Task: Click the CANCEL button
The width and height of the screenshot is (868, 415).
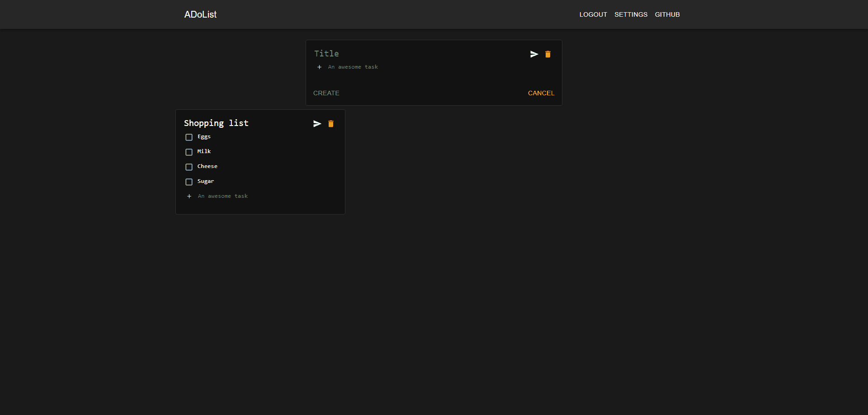Action: (541, 93)
